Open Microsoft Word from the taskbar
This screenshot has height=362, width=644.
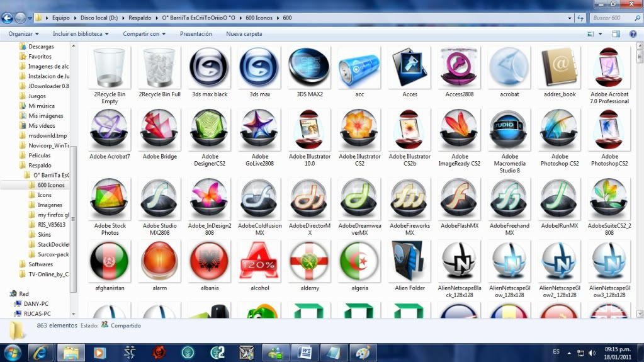[x=305, y=353]
